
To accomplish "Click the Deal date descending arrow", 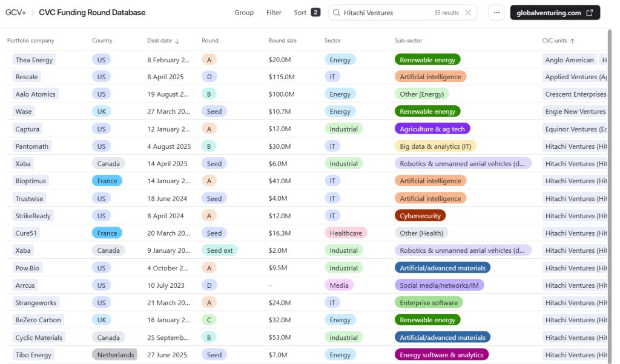I will 177,41.
